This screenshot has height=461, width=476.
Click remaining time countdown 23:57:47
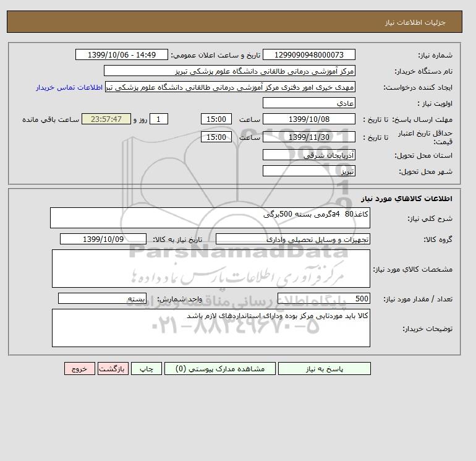(106, 119)
